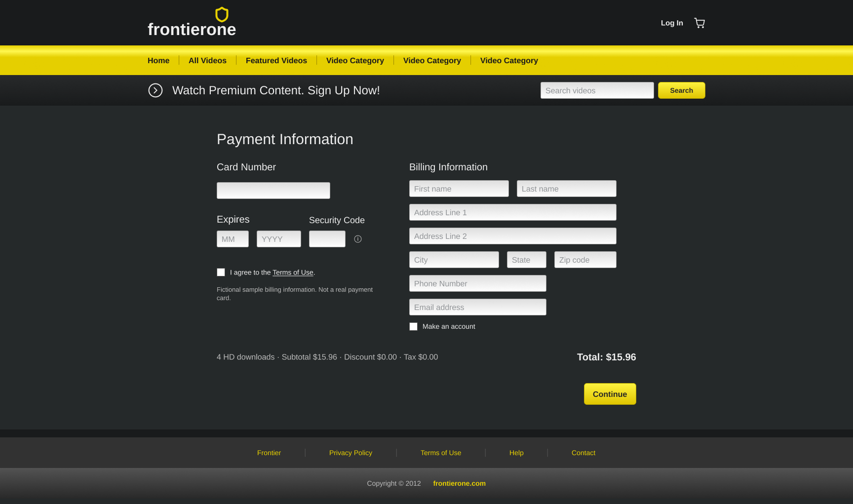Focus the MM expiry month field
This screenshot has height=504, width=853.
pyautogui.click(x=233, y=239)
